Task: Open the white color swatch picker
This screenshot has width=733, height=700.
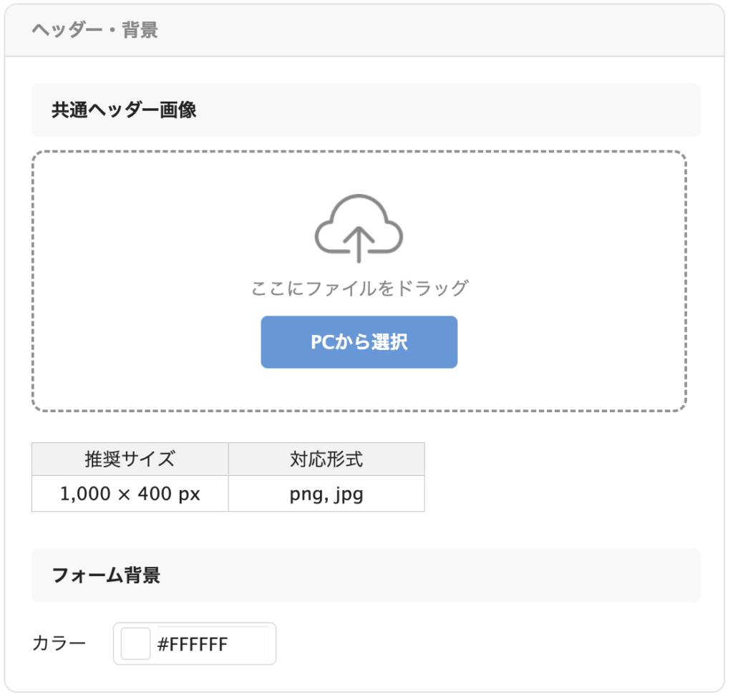Action: 135,643
